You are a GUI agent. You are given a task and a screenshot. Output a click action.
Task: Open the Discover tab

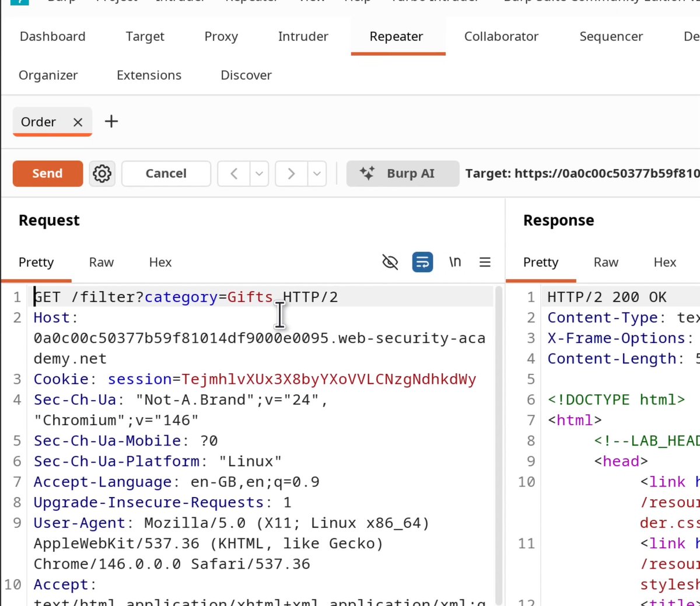[x=246, y=75]
